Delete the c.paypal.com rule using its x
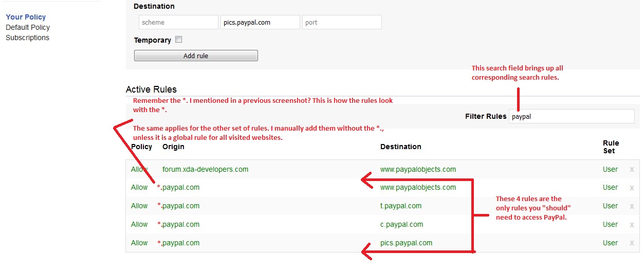The width and height of the screenshot is (644, 270). pos(632,225)
